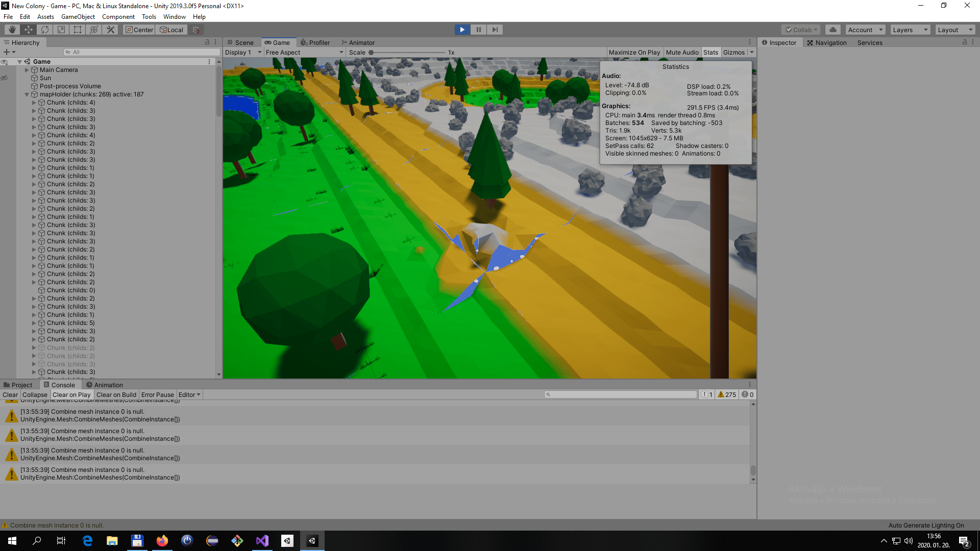Click the Play button
The height and width of the screenshot is (551, 980).
tap(462, 30)
